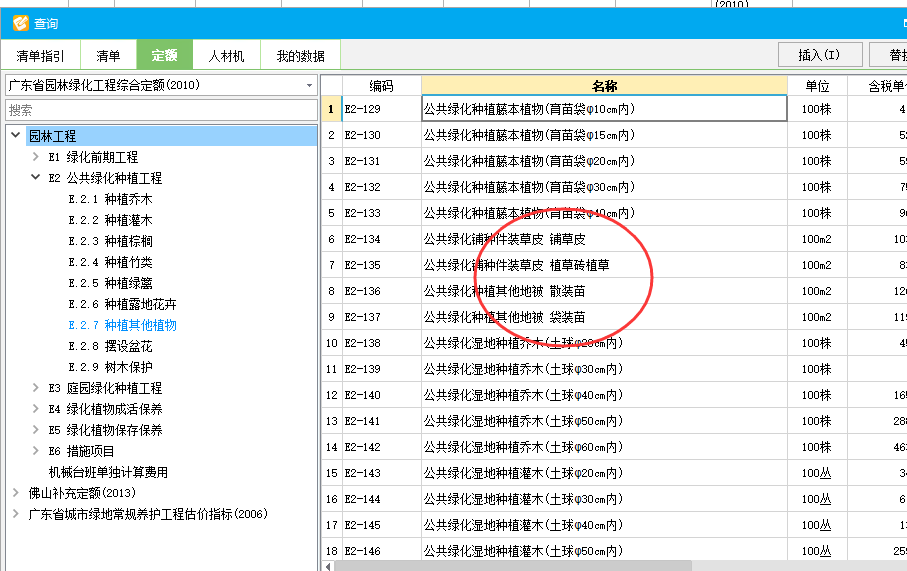Click row number 12 header
This screenshot has height=571, width=907.
(x=331, y=395)
